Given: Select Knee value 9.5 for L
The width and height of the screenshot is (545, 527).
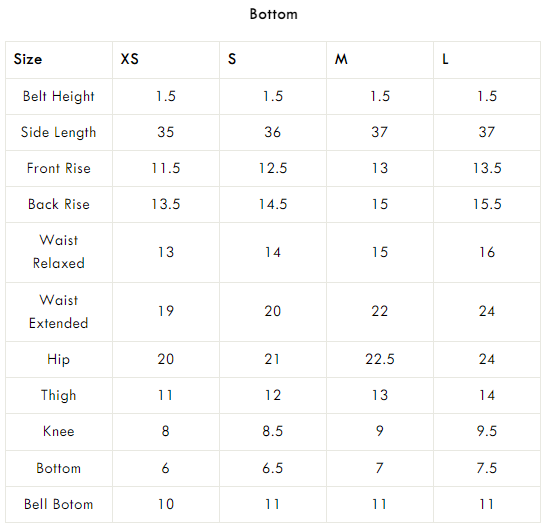Looking at the screenshot, I should click(x=487, y=431).
